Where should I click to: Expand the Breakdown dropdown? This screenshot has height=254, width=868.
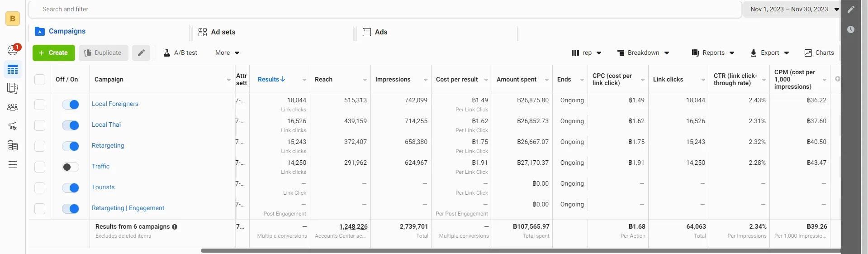tap(643, 53)
